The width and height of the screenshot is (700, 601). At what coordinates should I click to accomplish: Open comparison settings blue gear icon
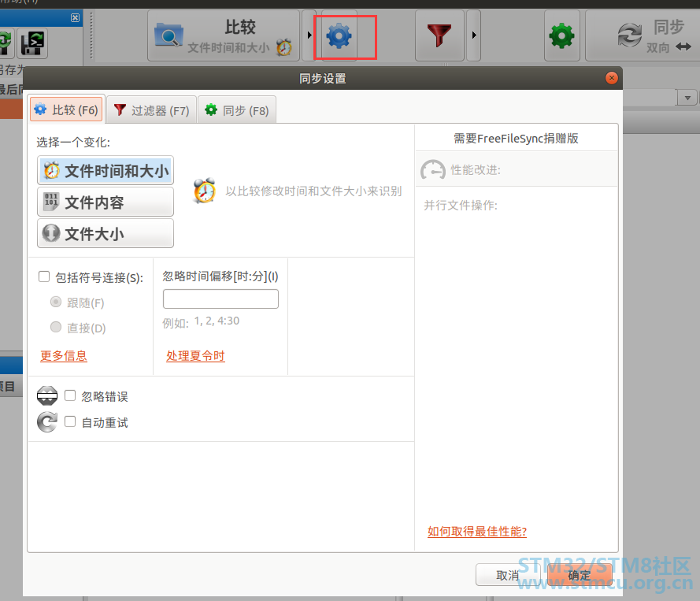click(339, 35)
